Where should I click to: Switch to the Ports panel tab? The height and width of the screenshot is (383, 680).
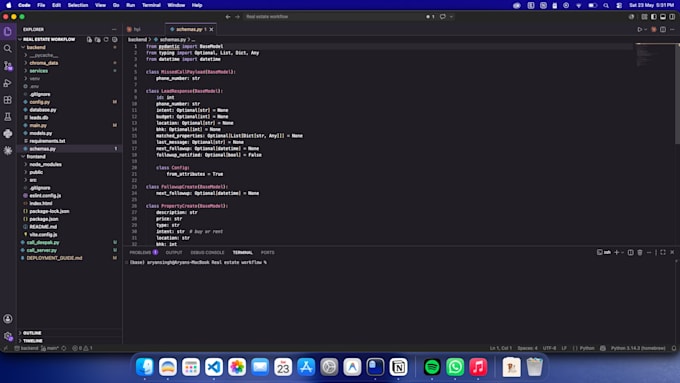pos(268,252)
